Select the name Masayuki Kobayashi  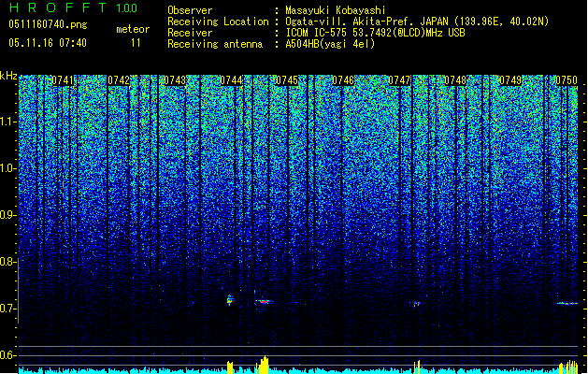[336, 10]
